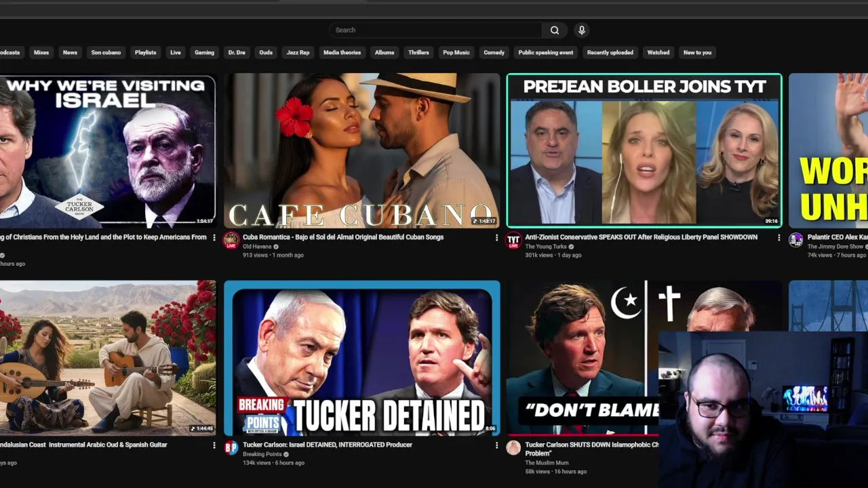Go to Breaking Points channel name
Screen dimensions: 868x488
262,454
